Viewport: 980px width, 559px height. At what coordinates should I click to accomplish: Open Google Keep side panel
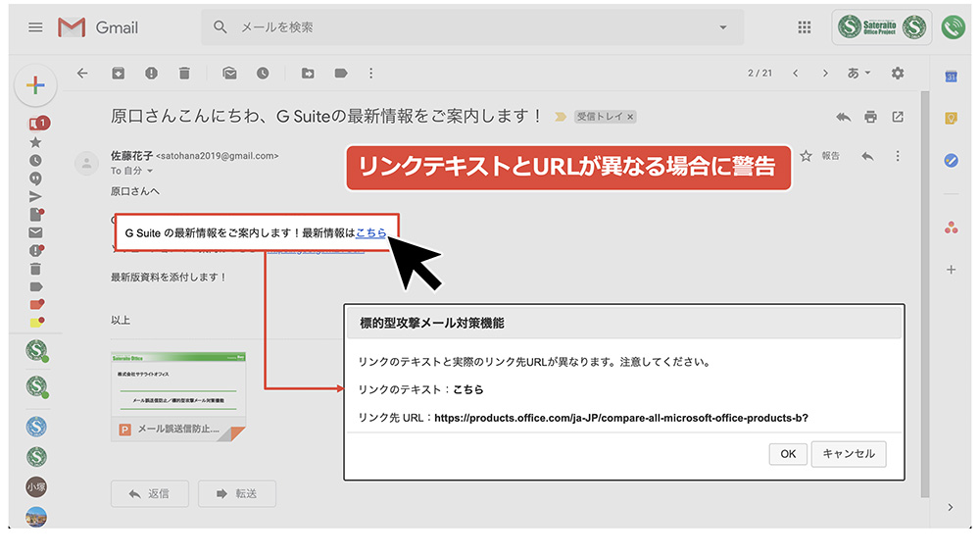point(952,119)
